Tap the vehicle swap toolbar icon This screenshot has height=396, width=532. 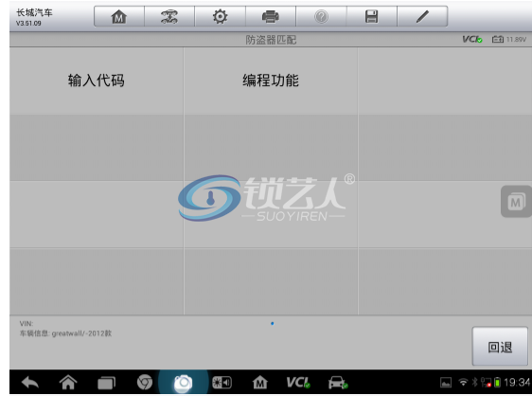point(169,16)
